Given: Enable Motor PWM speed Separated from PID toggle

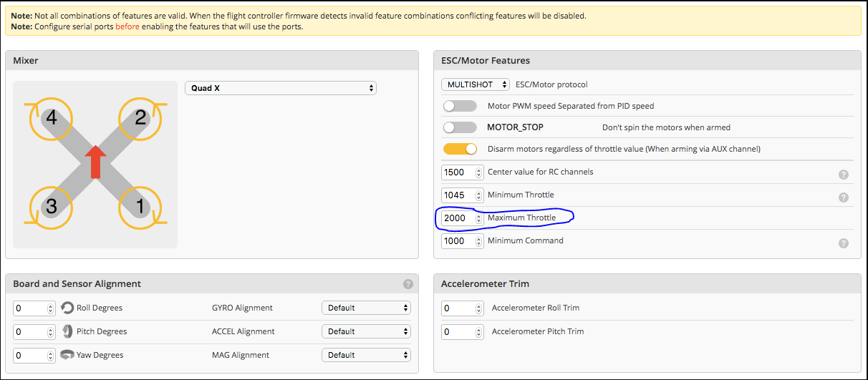Looking at the screenshot, I should [x=460, y=106].
